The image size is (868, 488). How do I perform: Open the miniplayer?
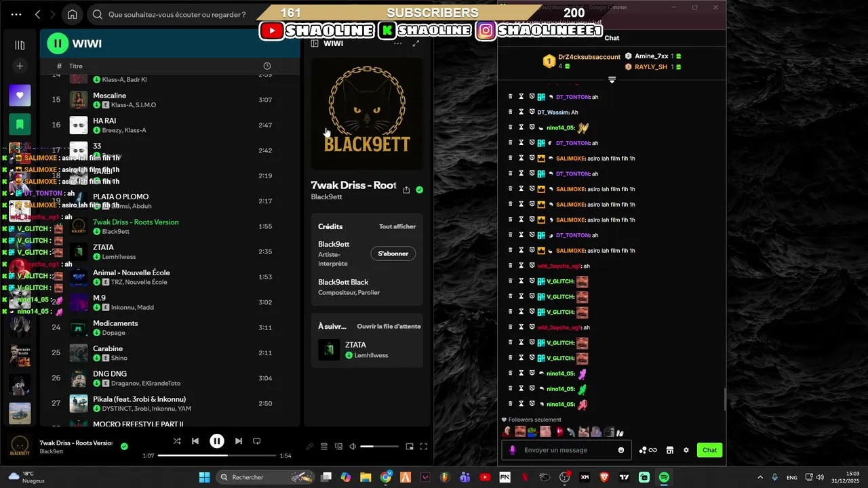(410, 447)
